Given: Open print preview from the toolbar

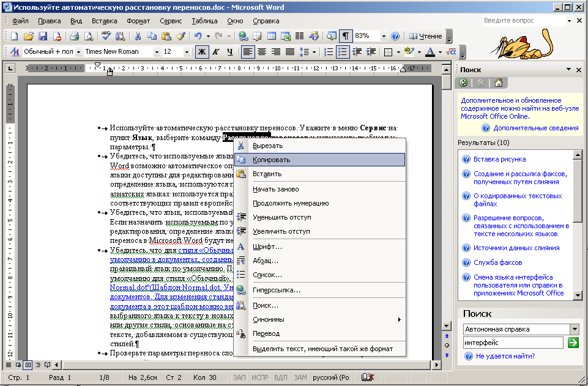Looking at the screenshot, I should click(x=89, y=36).
